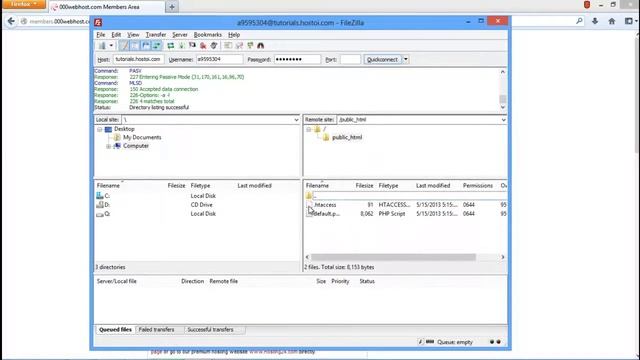
Task: Click right arrow of remote list scrollbar
Action: tap(503, 257)
